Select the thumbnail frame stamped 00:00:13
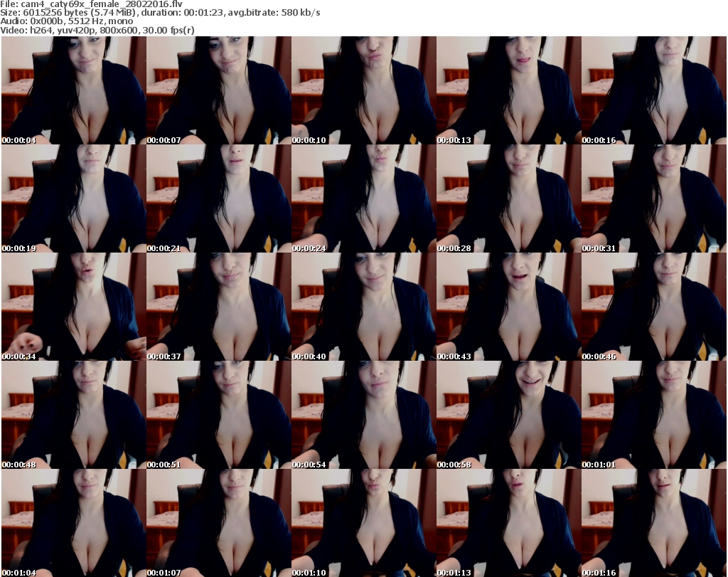 tap(508, 90)
